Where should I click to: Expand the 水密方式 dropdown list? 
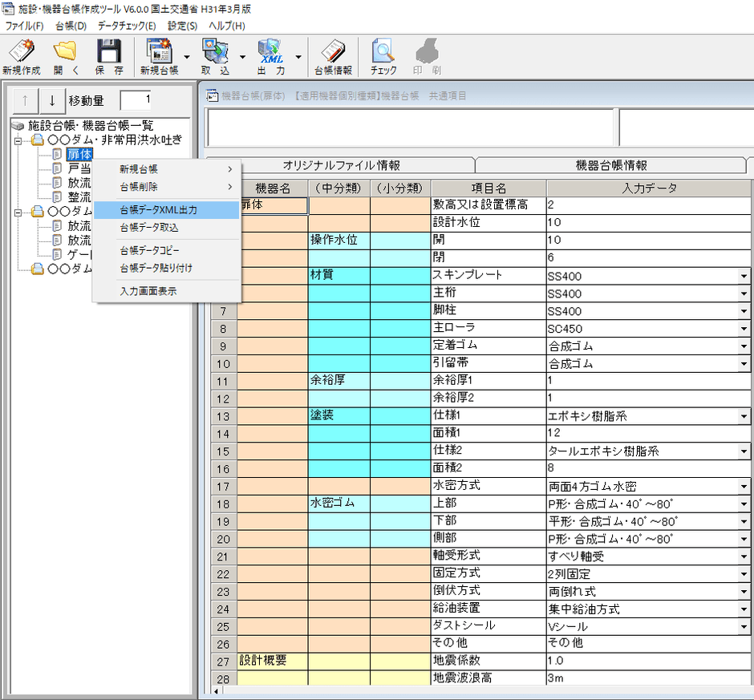744,487
